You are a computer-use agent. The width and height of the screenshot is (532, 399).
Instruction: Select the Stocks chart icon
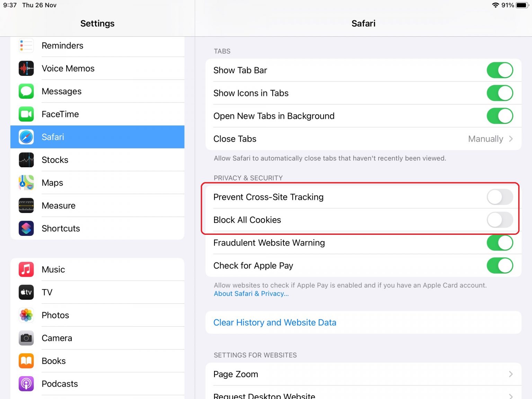click(x=26, y=160)
